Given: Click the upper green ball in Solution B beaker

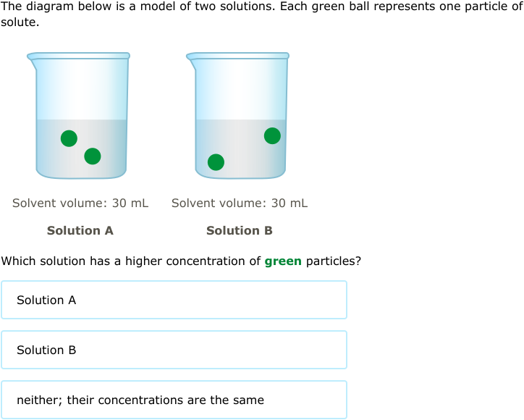Looking at the screenshot, I should coord(272,135).
